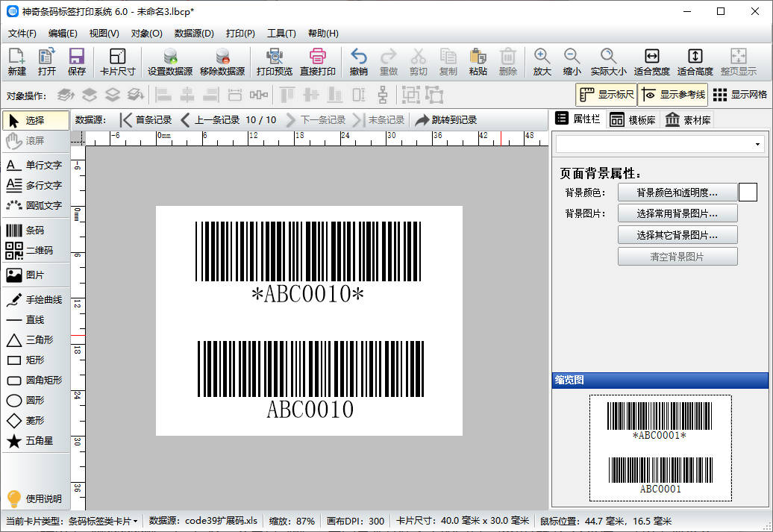Set 实际大小 actual size zoom
This screenshot has width=773, height=532.
608,62
